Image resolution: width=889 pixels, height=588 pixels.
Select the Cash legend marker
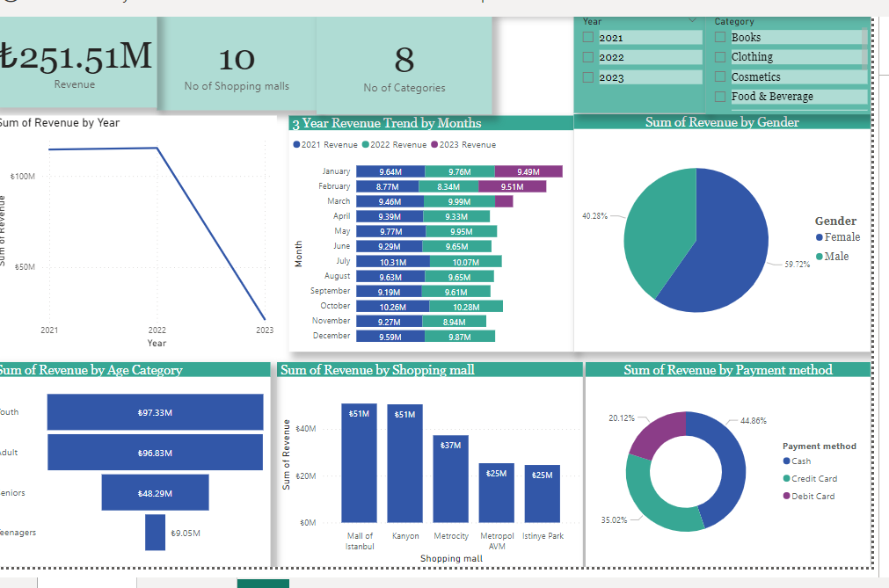786,461
